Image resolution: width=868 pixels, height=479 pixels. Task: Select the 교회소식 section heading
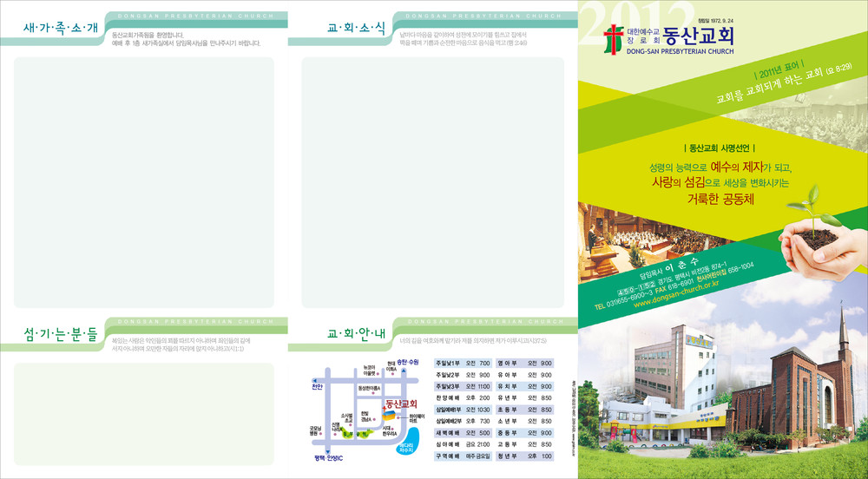tap(356, 29)
